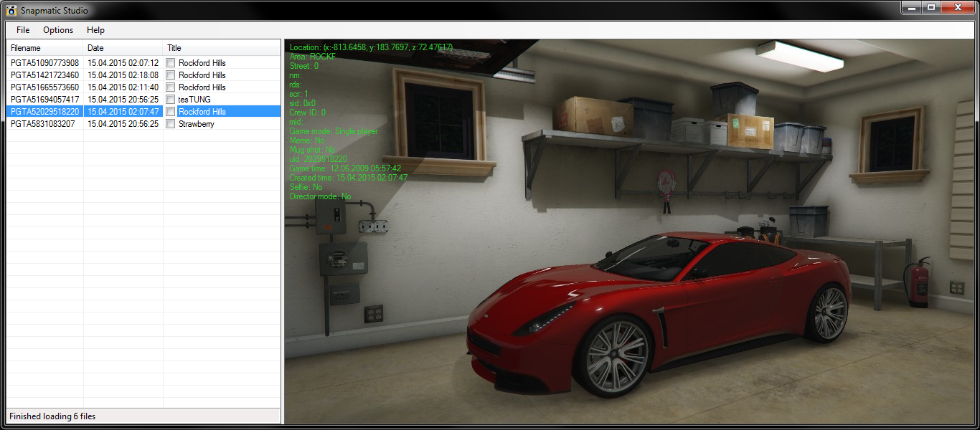Screen dimensions: 980x430
Task: Open the Options menu
Action: (58, 30)
